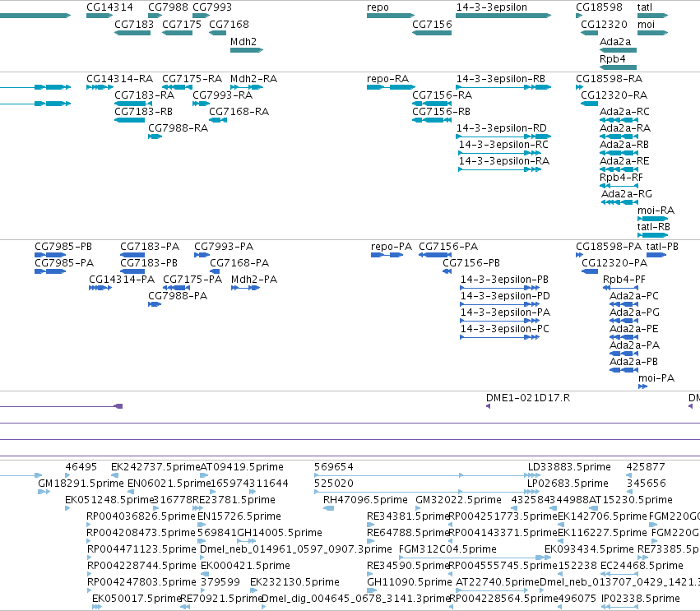Click protein Ada2a-PB
Viewport: 700px width, 611px height.
click(633, 362)
